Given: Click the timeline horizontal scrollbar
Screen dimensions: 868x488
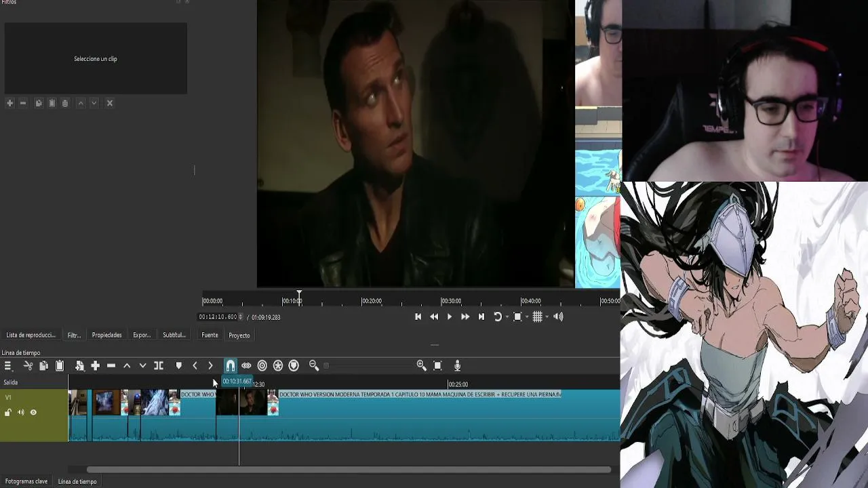Looking at the screenshot, I should (349, 470).
